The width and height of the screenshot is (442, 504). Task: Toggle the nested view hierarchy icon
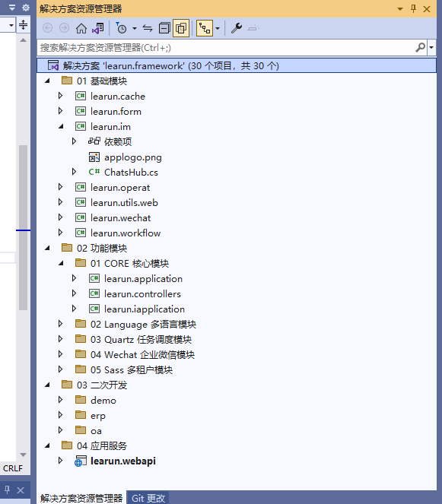205,28
